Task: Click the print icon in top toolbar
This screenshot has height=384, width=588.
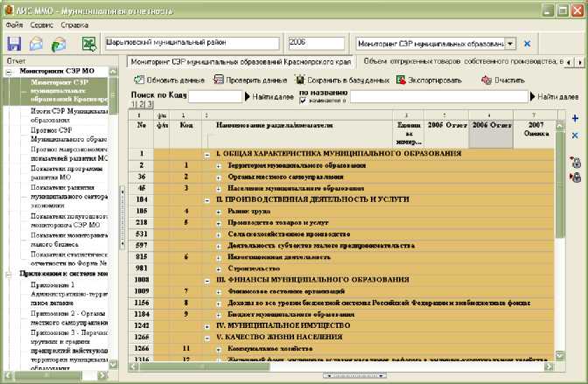Action: (38, 44)
